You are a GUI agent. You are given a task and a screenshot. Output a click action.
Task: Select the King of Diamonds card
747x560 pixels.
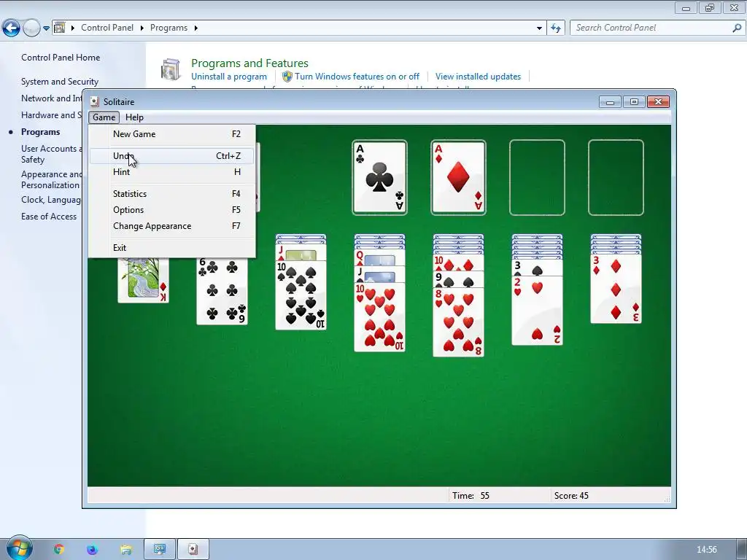click(x=144, y=280)
